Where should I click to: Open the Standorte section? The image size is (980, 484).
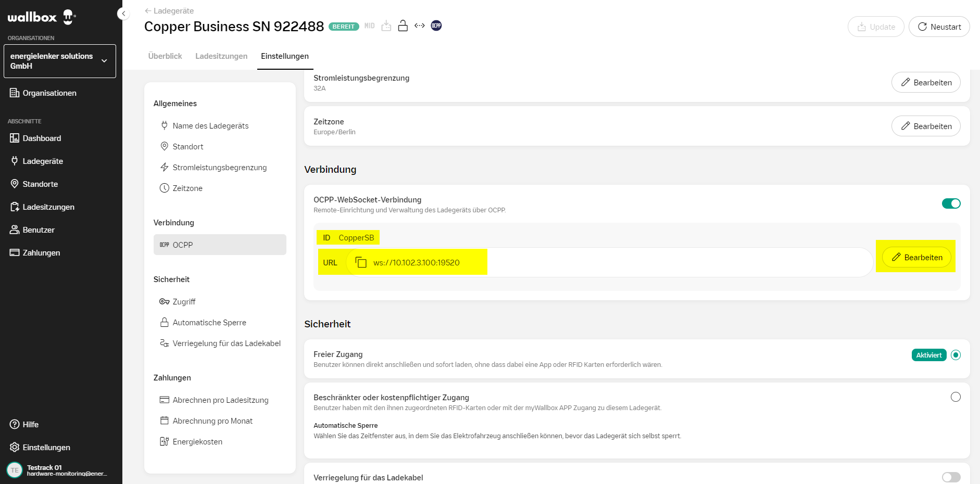click(x=34, y=184)
